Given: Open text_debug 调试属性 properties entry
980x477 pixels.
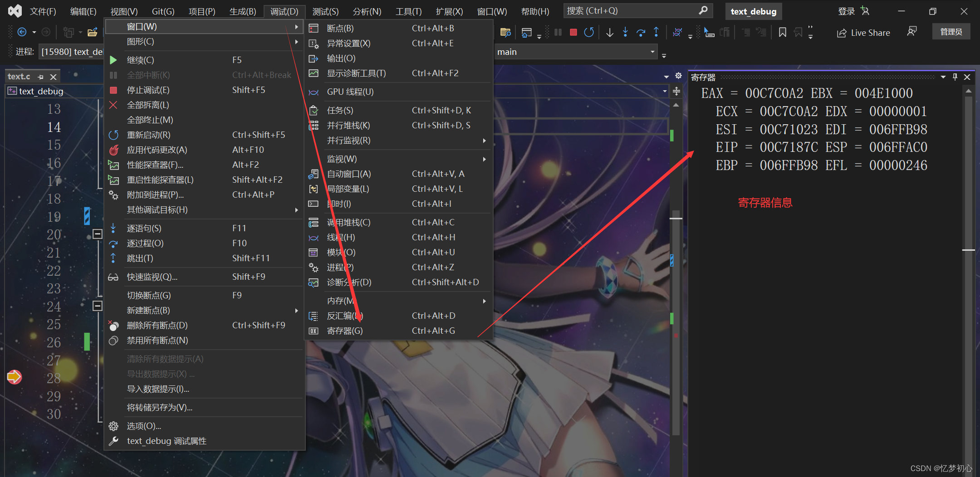Looking at the screenshot, I should tap(204, 441).
